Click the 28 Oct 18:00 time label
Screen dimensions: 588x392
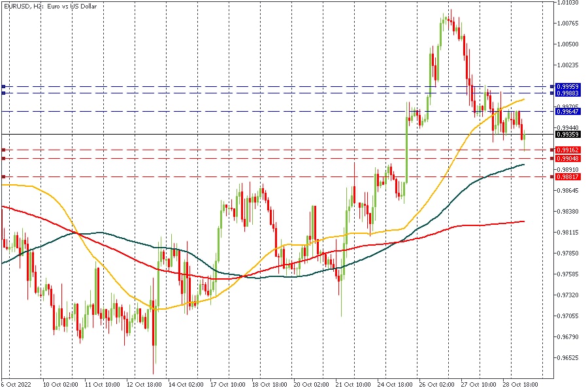click(521, 385)
